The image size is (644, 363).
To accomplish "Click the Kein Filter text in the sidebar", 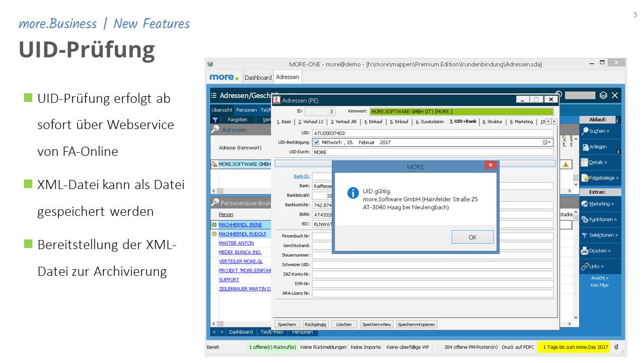I will coord(600,285).
